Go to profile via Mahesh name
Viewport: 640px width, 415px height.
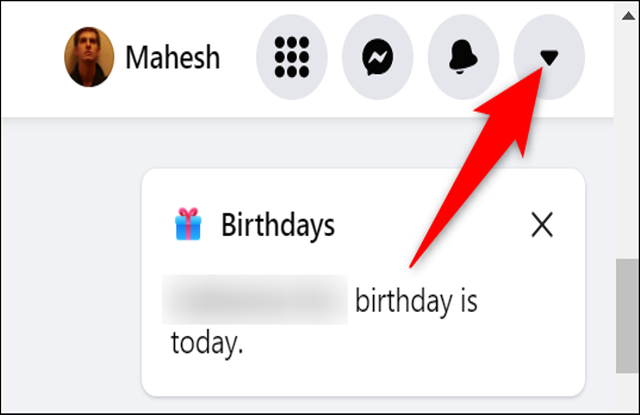[x=173, y=58]
